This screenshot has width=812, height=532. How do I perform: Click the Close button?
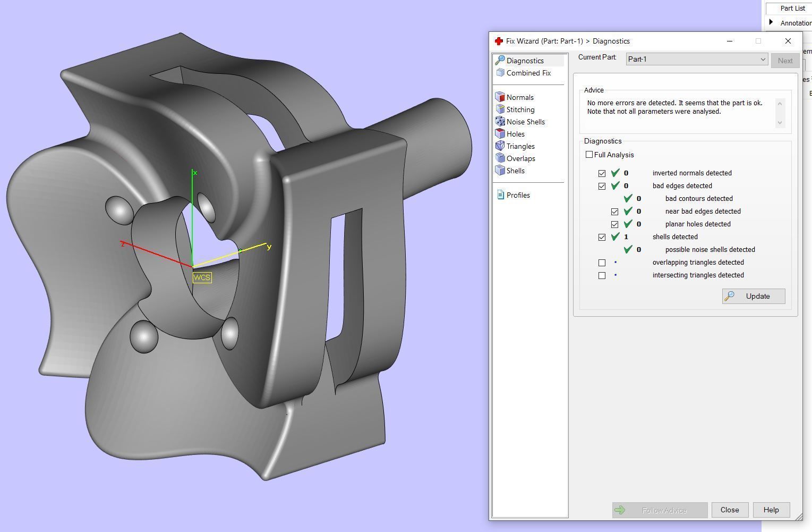click(x=730, y=510)
